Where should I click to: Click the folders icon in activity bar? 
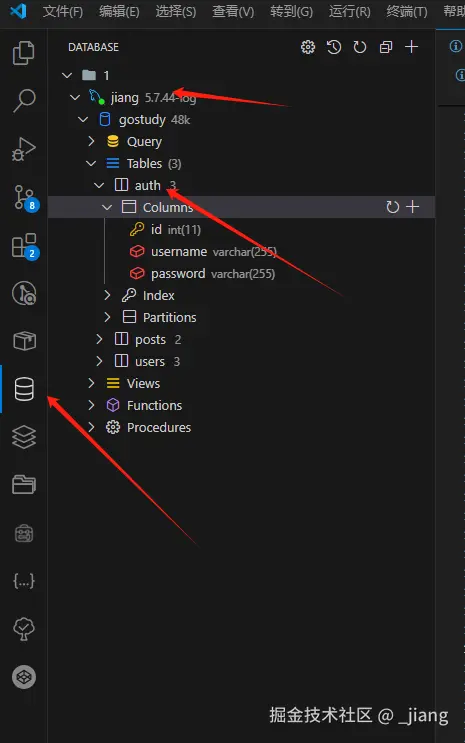[x=24, y=485]
